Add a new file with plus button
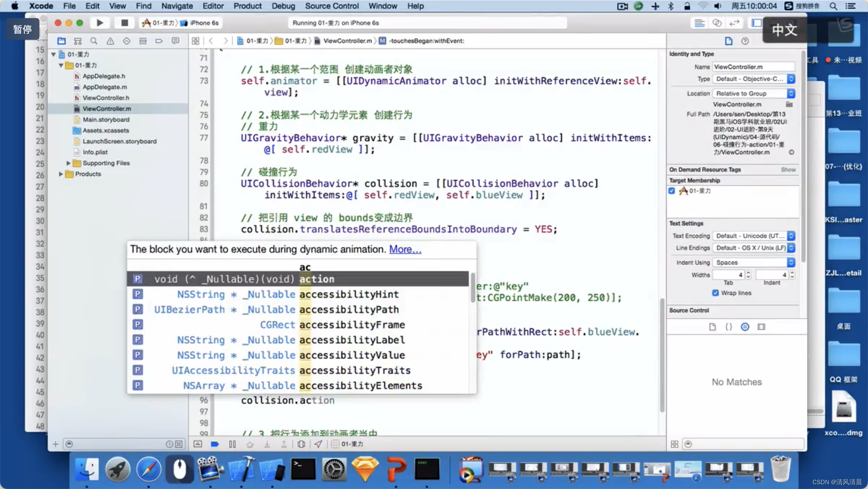868x489 pixels. point(55,444)
